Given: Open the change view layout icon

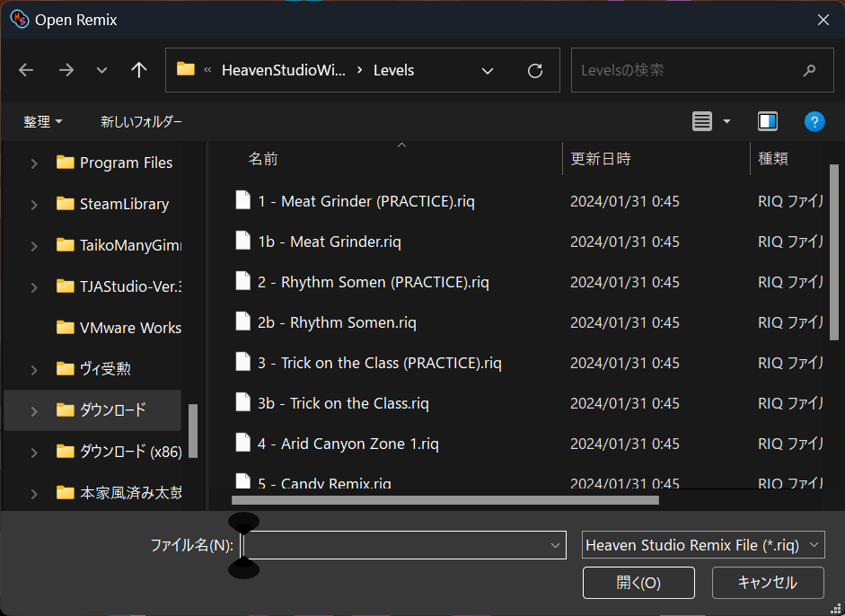Looking at the screenshot, I should [701, 121].
